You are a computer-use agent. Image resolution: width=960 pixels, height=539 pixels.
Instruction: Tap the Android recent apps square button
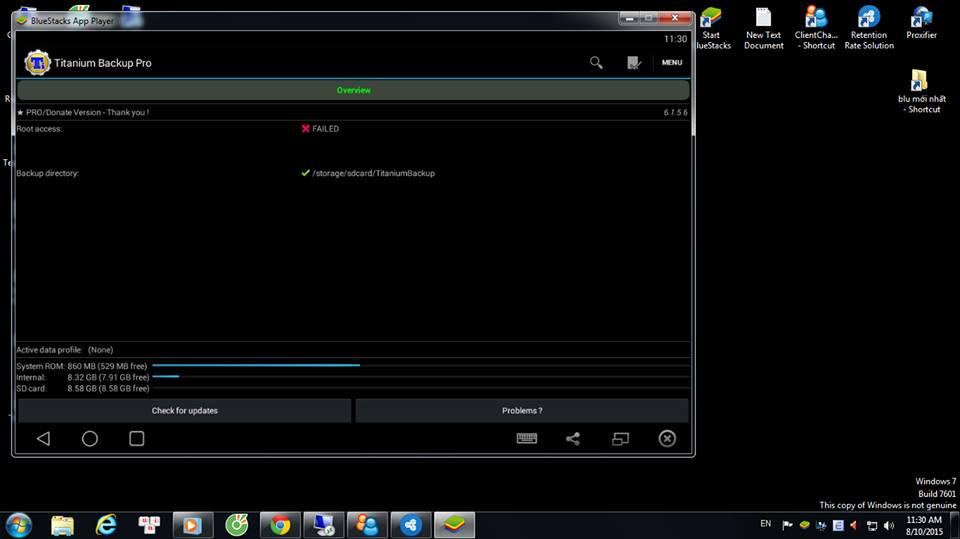pyautogui.click(x=137, y=439)
